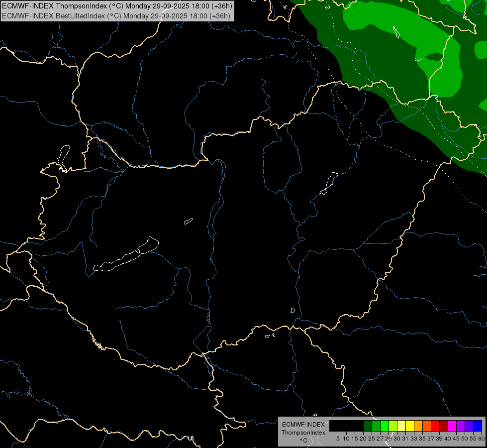
Task: Select the light orange 33–35 legend swatch
Action: click(x=418, y=426)
